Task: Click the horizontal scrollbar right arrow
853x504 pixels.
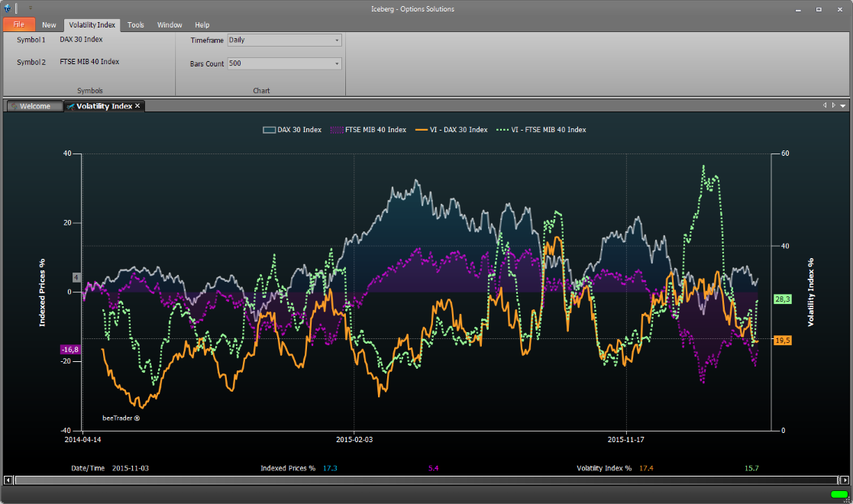Action: (x=844, y=480)
